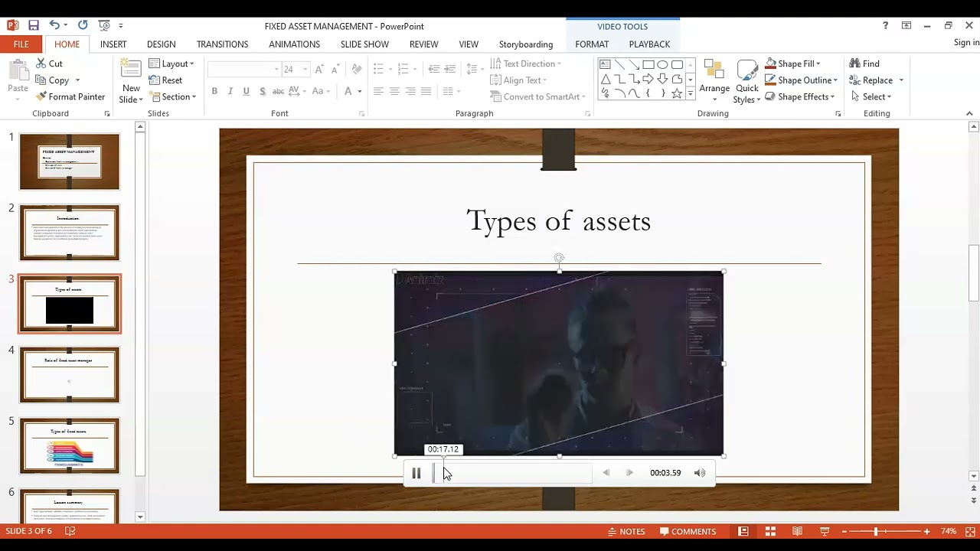Select slide 4 thumbnail
980x551 pixels.
[70, 375]
